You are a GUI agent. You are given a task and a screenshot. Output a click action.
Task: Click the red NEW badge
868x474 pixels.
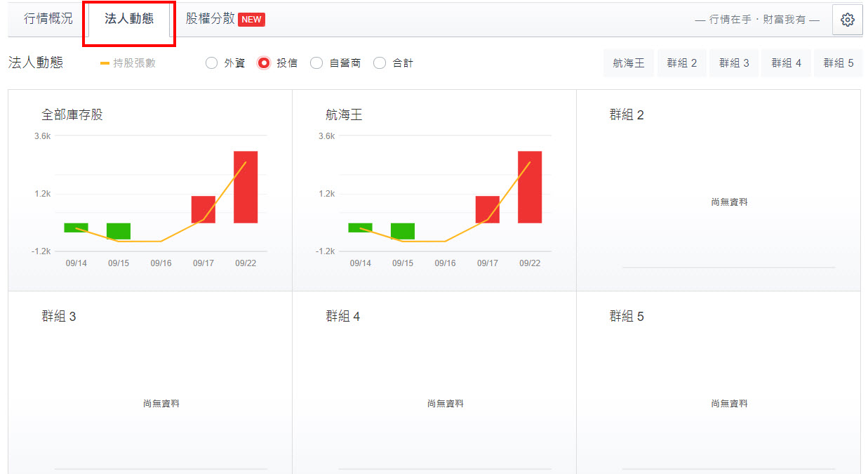(x=251, y=20)
